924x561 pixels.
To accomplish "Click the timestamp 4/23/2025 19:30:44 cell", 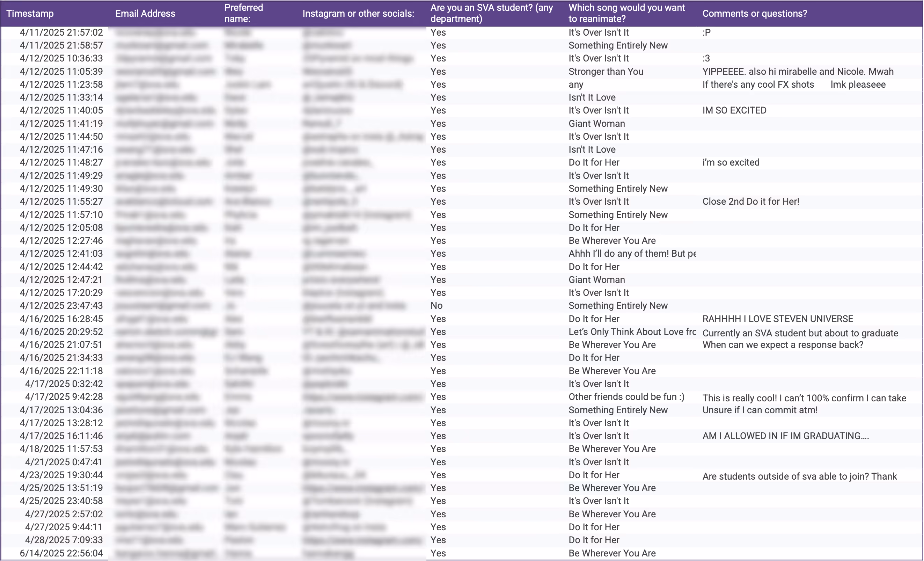I will pyautogui.click(x=61, y=475).
